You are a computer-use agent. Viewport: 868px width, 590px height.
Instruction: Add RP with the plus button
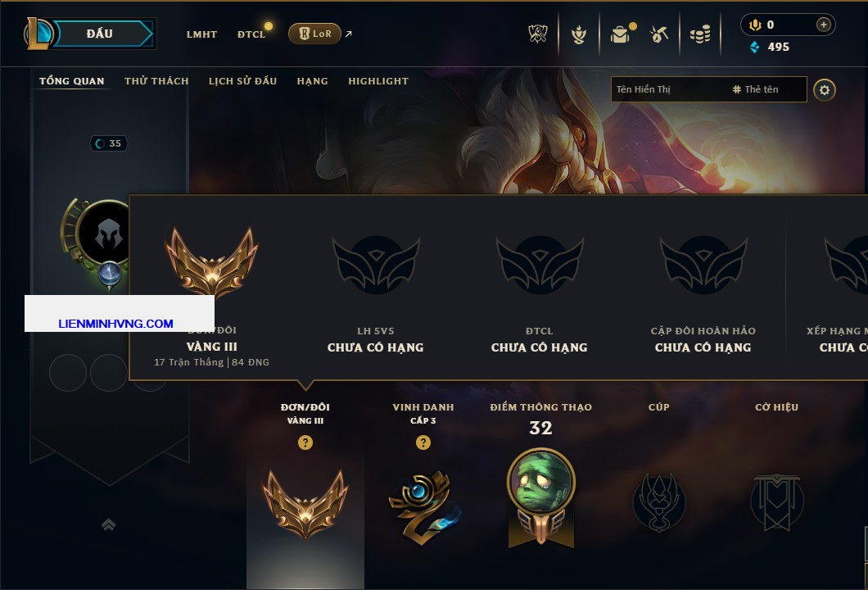823,25
